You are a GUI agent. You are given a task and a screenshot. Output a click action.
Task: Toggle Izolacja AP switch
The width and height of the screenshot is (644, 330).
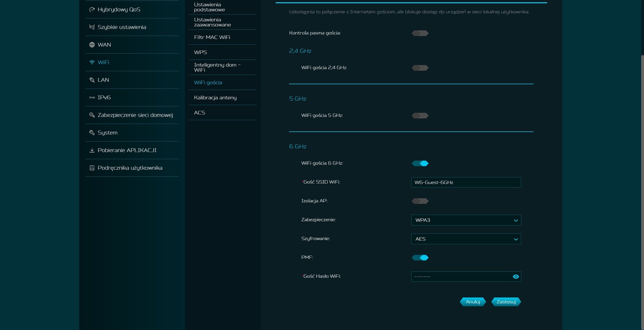(x=420, y=201)
